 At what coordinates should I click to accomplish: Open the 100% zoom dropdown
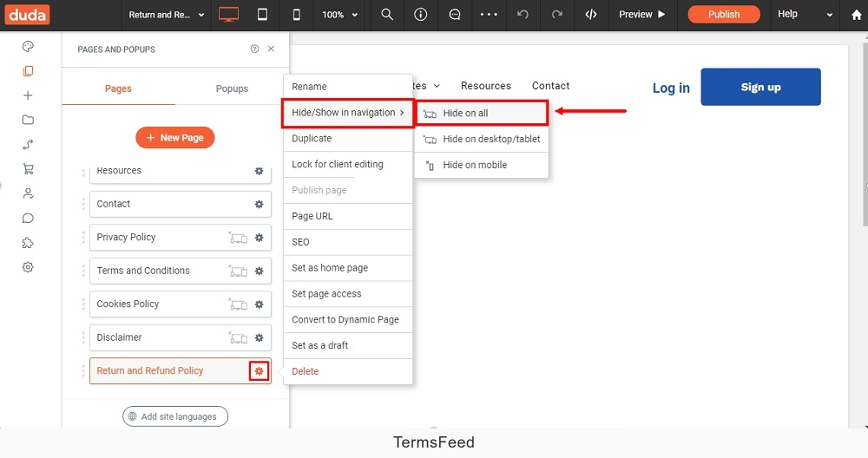click(x=339, y=15)
